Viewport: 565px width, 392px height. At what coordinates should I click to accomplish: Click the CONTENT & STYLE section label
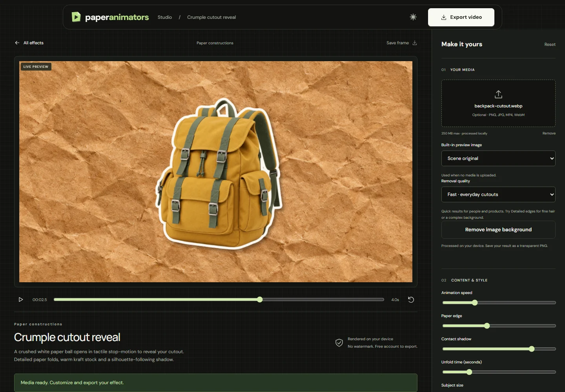(x=469, y=280)
